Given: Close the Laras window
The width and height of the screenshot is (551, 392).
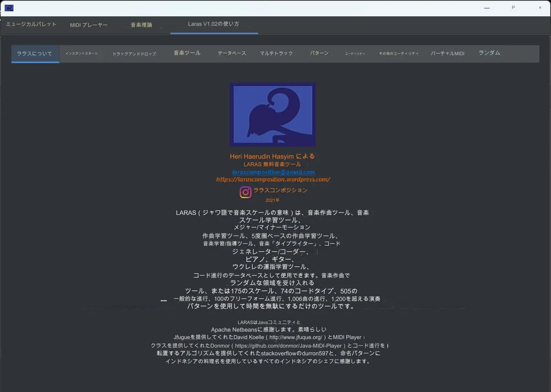Looking at the screenshot, I should coord(540,8).
